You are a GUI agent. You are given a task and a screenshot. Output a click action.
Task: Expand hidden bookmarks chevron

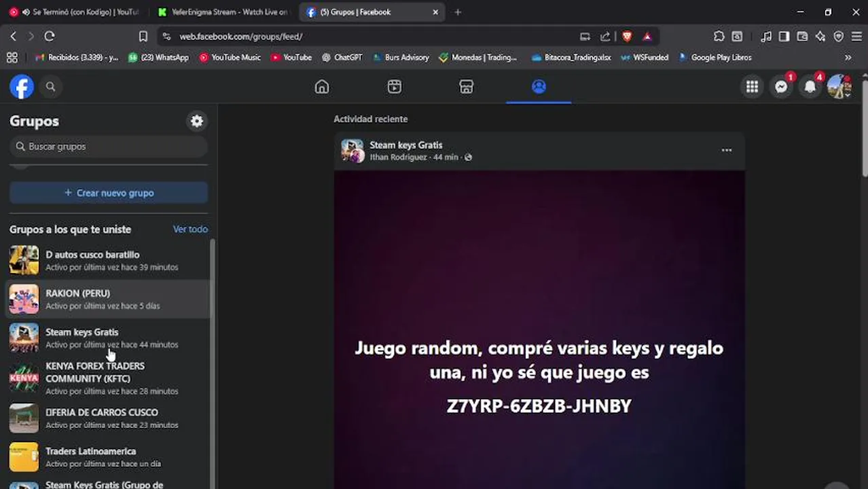click(x=848, y=58)
